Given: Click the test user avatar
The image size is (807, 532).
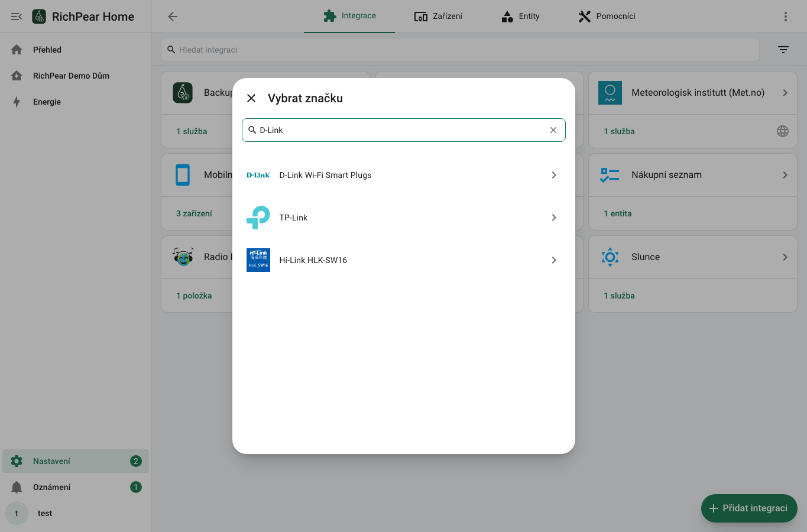Looking at the screenshot, I should [x=17, y=513].
